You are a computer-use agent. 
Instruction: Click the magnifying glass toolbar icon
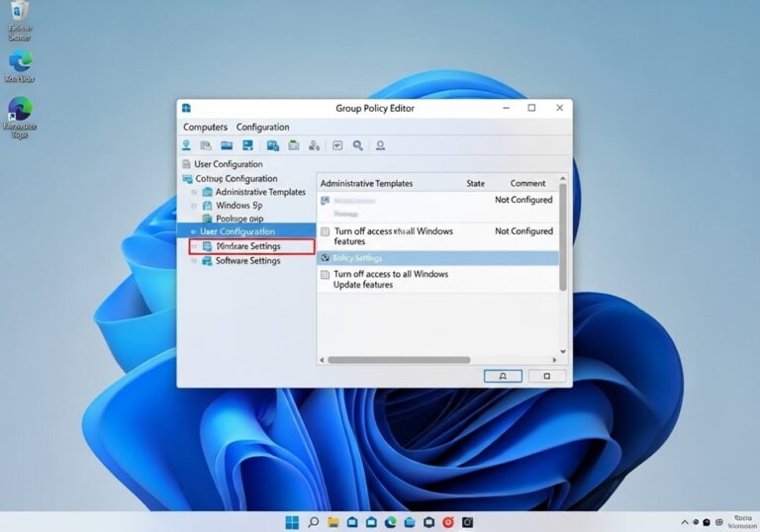pos(357,145)
